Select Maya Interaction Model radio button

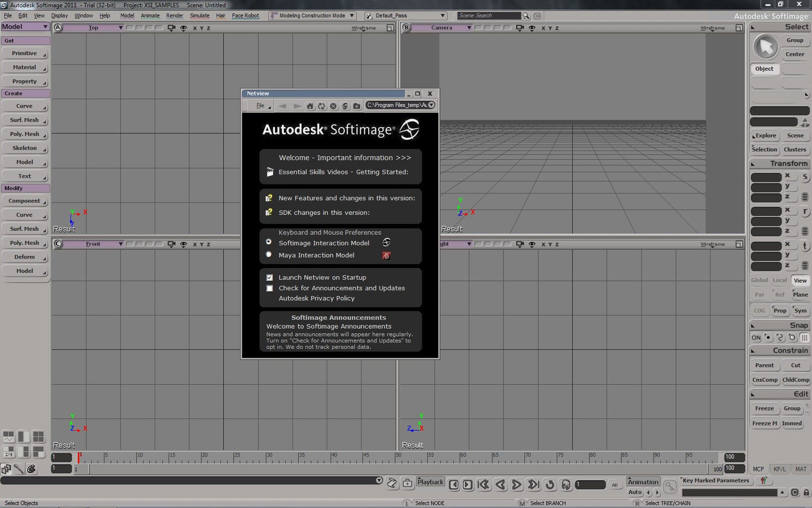(x=269, y=255)
